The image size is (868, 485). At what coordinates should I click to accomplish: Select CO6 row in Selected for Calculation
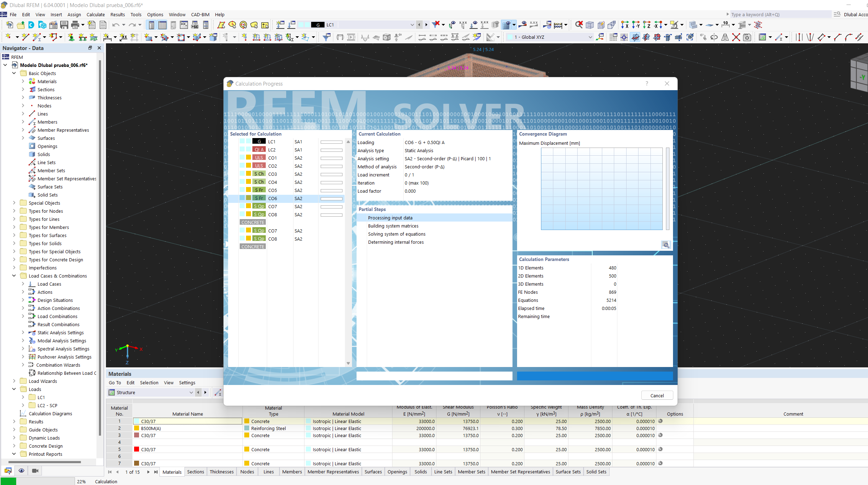(286, 198)
